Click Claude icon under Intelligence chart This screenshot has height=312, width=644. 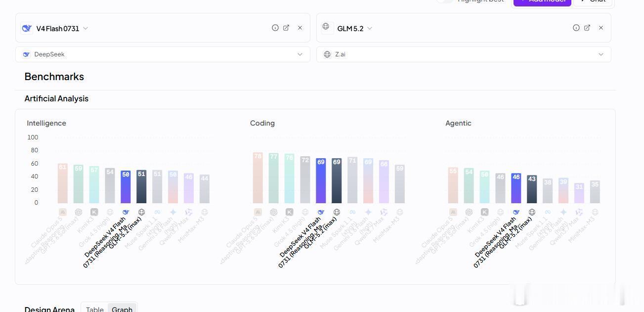click(x=63, y=212)
